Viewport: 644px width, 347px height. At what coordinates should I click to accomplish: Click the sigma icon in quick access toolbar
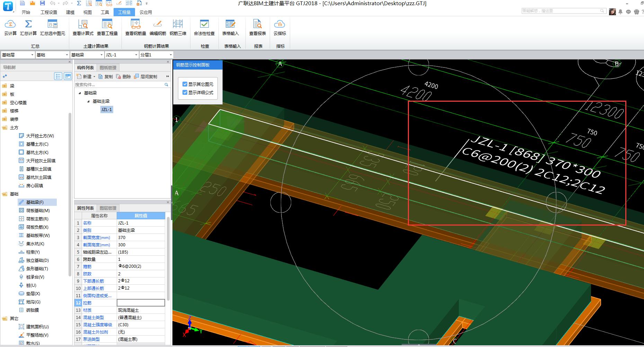(x=79, y=3)
